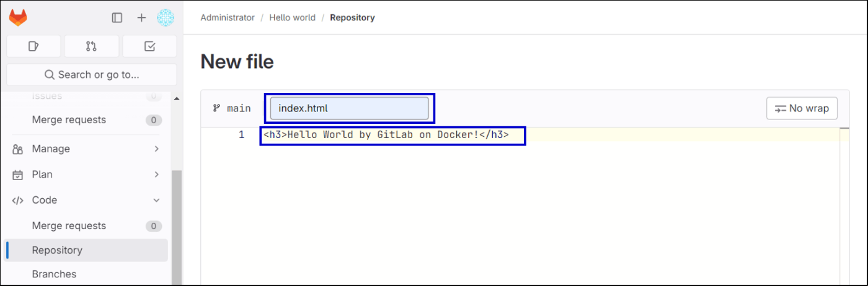Viewport: 868px width, 286px height.
Task: Click the Code brackets icon
Action: point(18,200)
